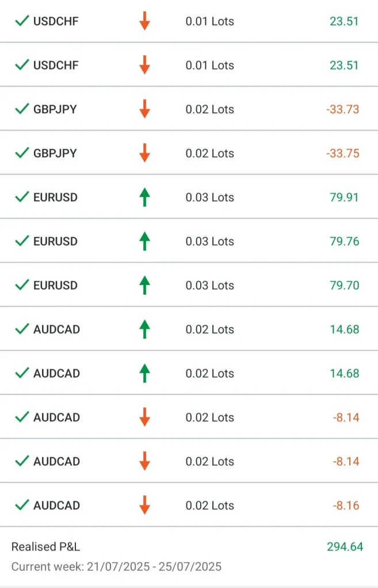Click the up arrow in the first AUDCAD row
Screen dimensions: 378x588
[x=144, y=329]
